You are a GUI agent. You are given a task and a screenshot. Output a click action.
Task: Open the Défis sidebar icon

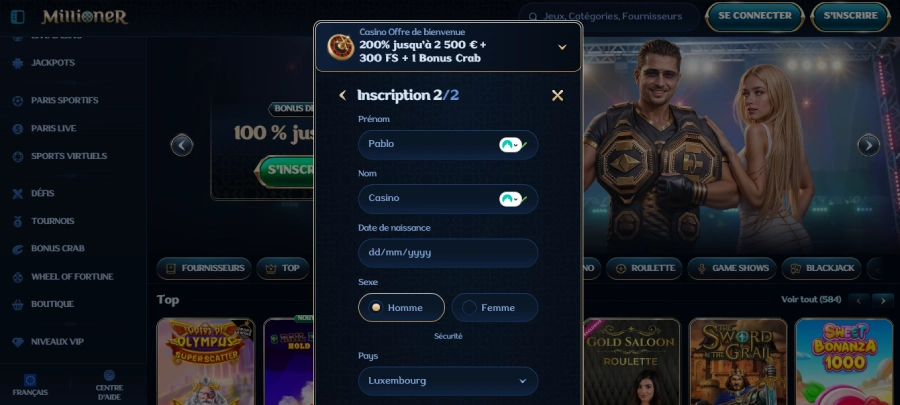[18, 193]
